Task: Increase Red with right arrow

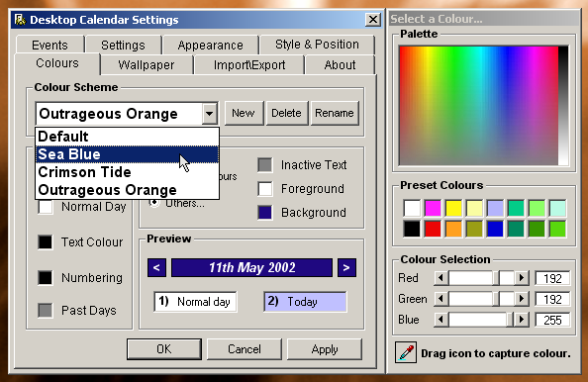Action: coord(522,278)
